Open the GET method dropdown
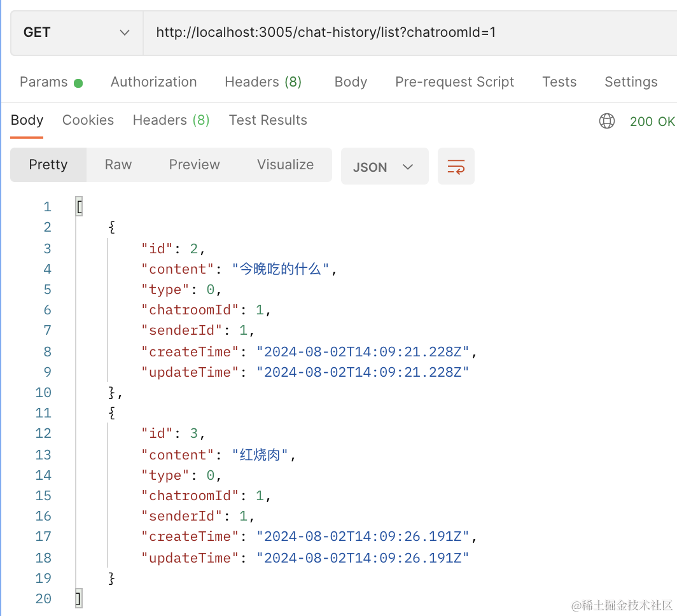 point(76,32)
